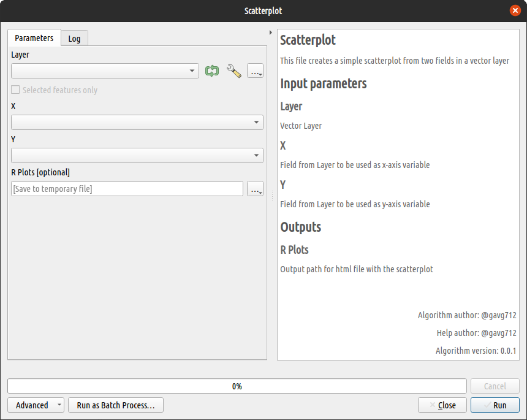Collapse the help panel with the arrow

pos(271,32)
